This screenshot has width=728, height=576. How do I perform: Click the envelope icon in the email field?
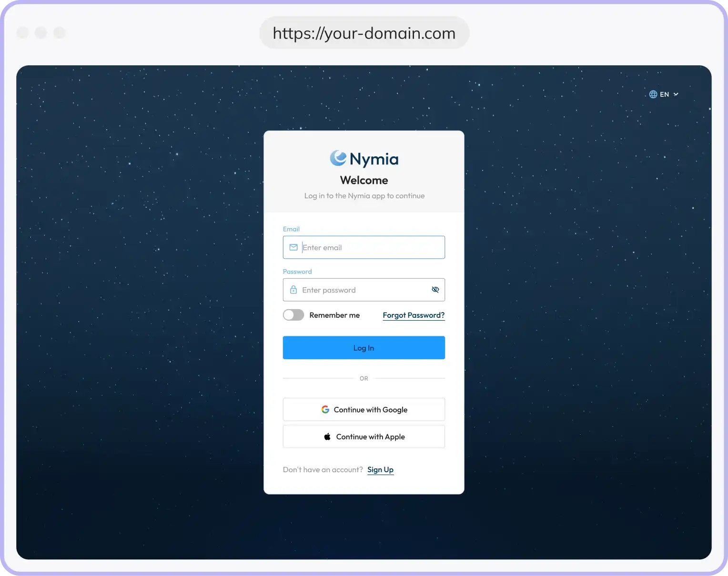click(293, 247)
